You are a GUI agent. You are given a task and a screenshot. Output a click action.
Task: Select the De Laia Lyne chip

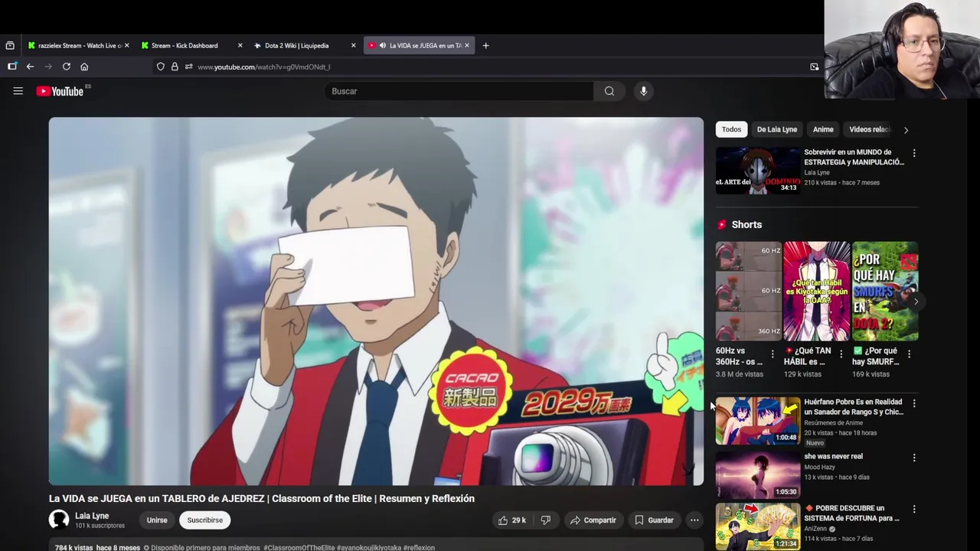(777, 129)
